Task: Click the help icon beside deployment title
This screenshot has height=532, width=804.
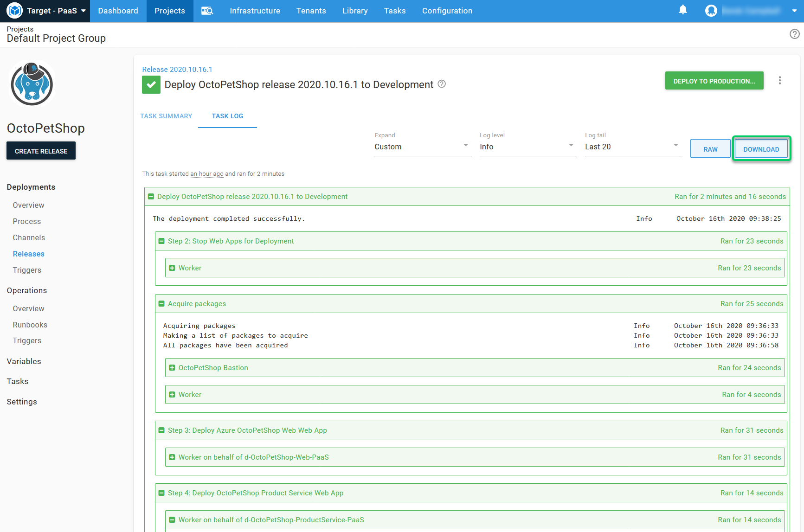Action: (x=442, y=84)
